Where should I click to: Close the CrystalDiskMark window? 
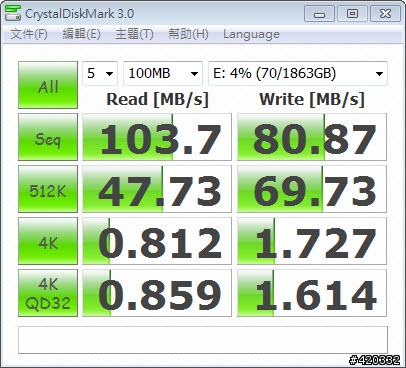(x=385, y=14)
